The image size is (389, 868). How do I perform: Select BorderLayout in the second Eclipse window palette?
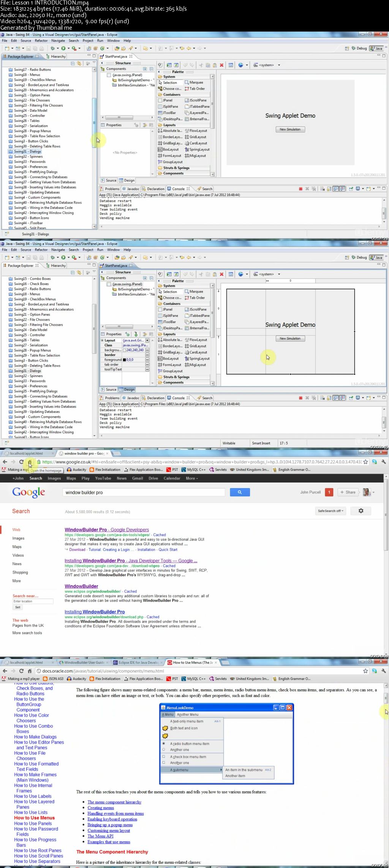(170, 346)
